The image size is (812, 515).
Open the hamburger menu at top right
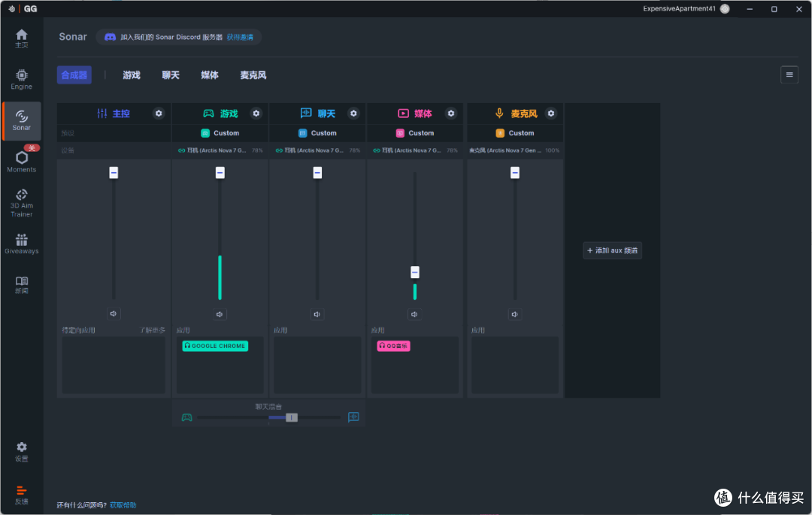point(789,75)
